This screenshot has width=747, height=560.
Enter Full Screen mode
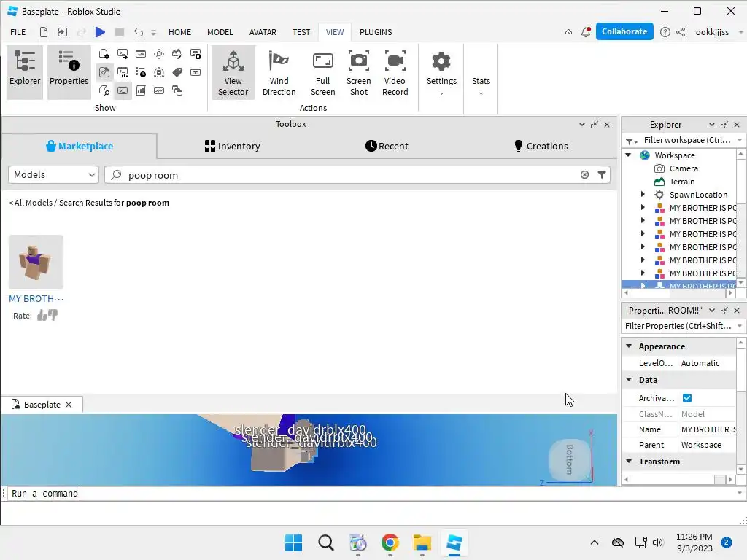322,72
